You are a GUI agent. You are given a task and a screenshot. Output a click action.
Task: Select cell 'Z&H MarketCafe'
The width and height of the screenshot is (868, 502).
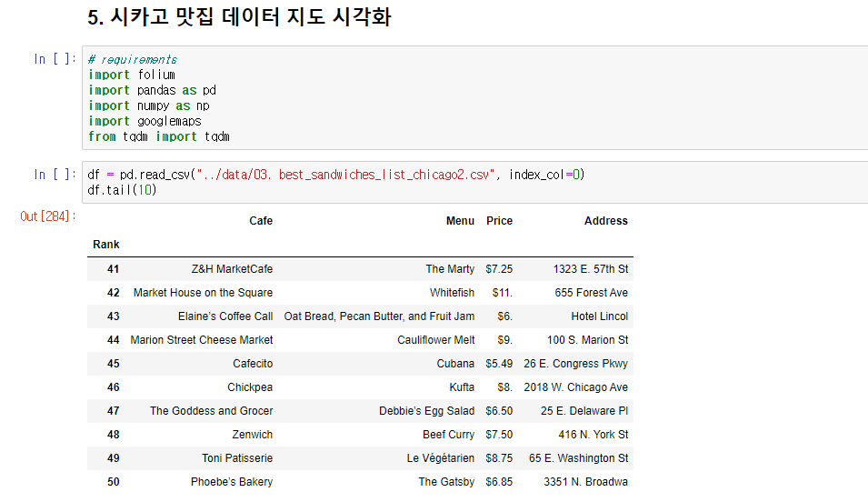pyautogui.click(x=232, y=268)
